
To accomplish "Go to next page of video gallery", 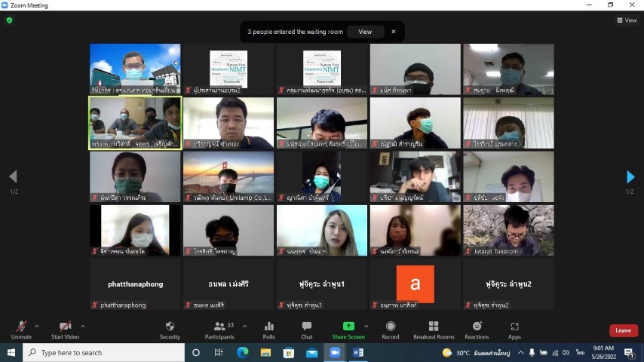I will tap(630, 177).
